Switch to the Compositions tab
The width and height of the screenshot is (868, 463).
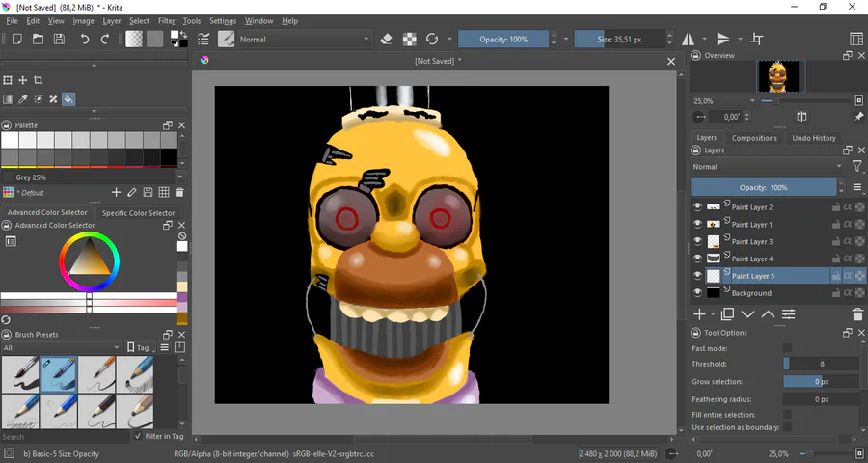[754, 138]
